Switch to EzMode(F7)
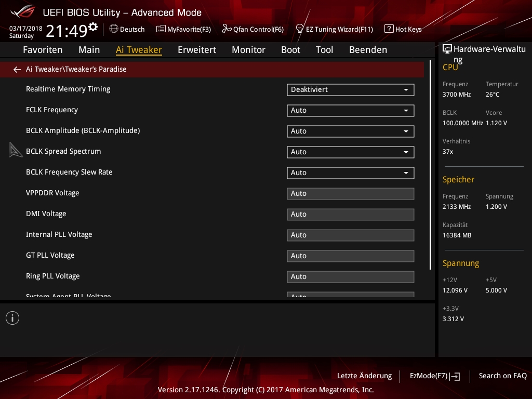Screen dimensions: 532x399 click(x=435, y=376)
